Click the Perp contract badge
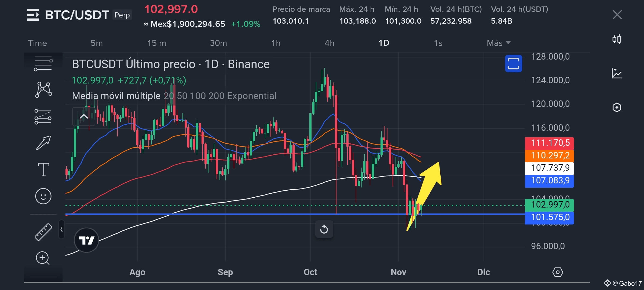644x290 pixels. [122, 15]
